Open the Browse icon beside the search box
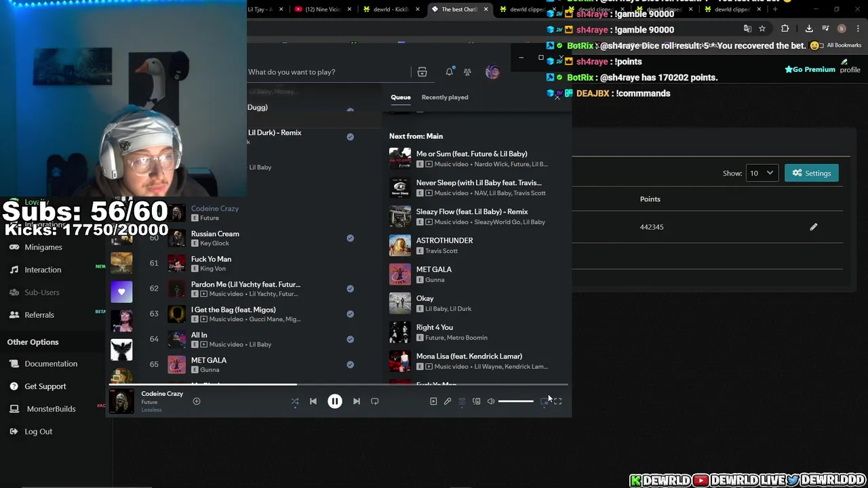 click(422, 72)
